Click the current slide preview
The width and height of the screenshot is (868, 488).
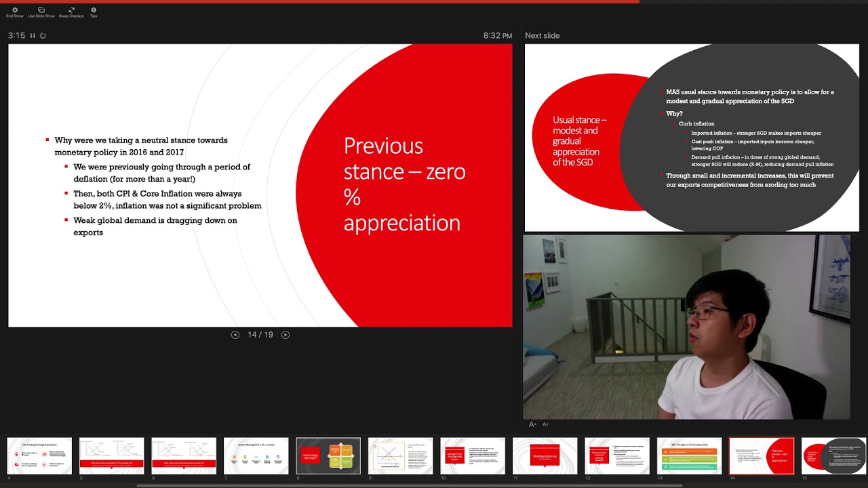coord(260,186)
